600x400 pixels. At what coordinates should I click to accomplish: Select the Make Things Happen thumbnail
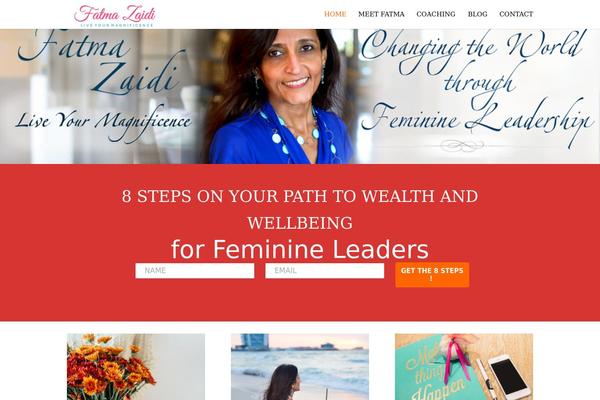click(464, 367)
